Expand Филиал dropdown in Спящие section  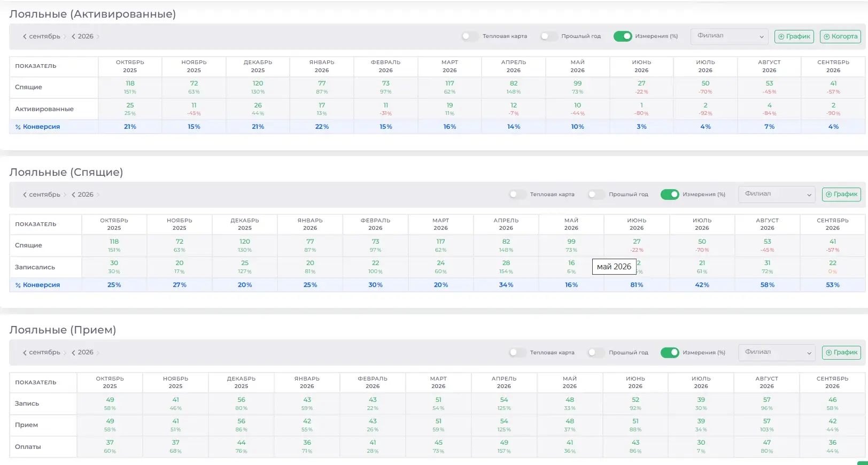777,195
